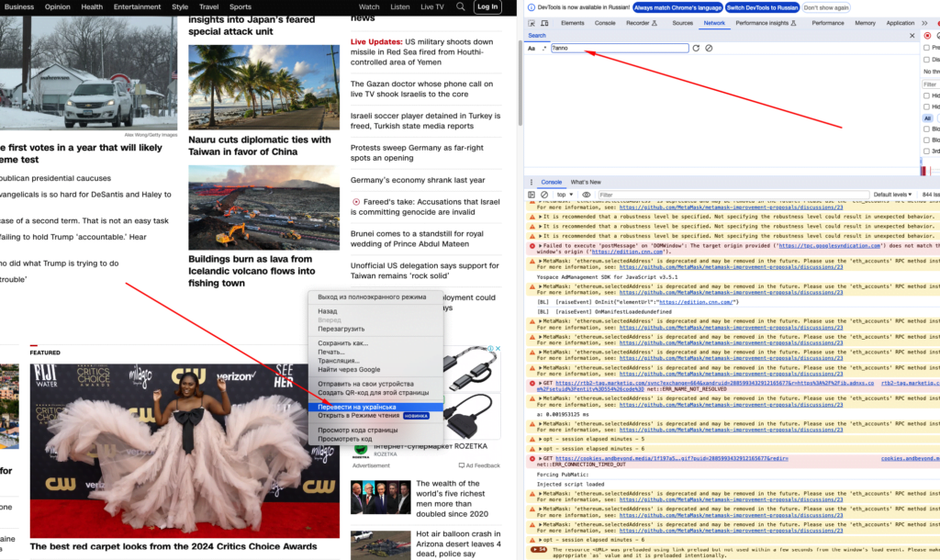Click the CNN search magnifier icon

click(x=460, y=6)
